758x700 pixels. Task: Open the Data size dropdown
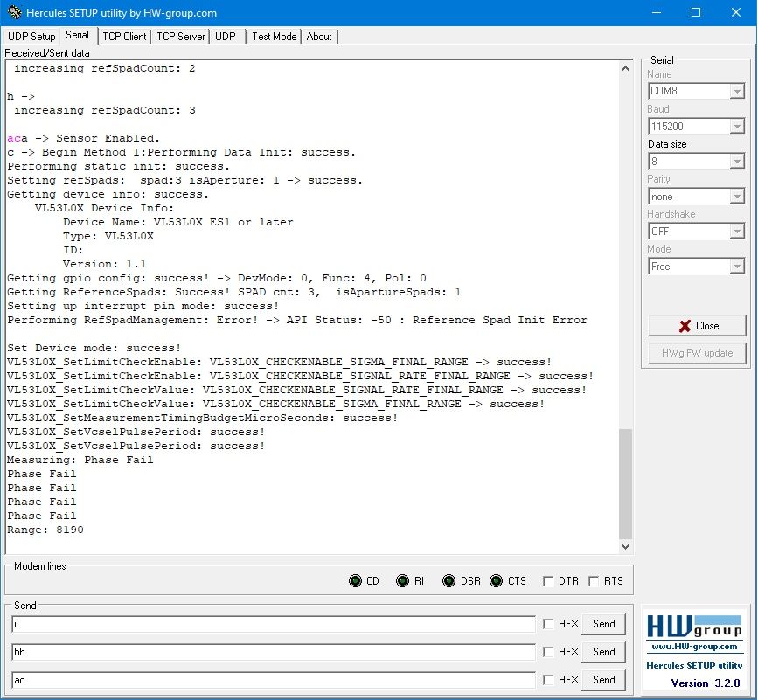coord(737,162)
